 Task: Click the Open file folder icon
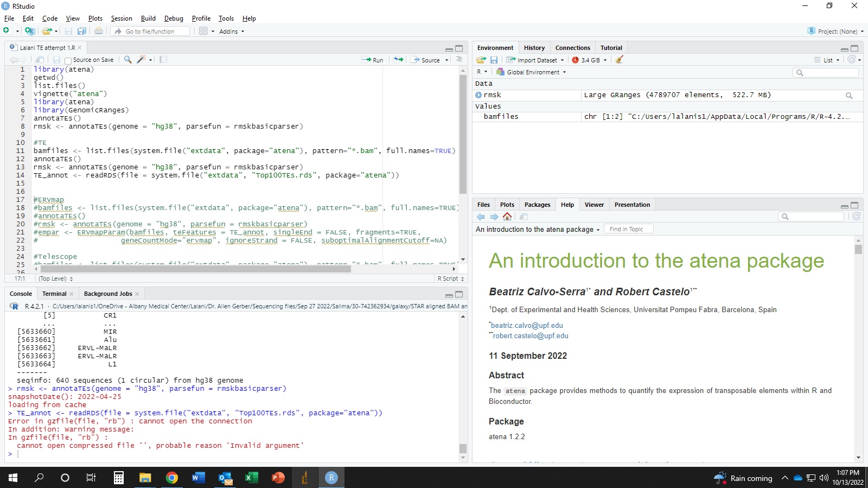point(47,31)
